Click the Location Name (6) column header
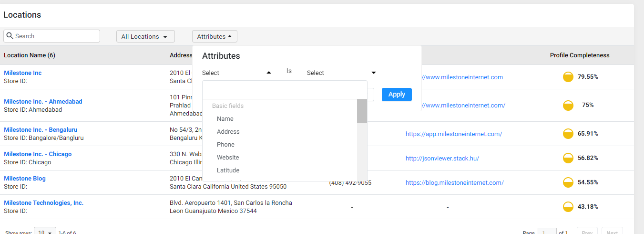644x234 pixels. pos(30,55)
